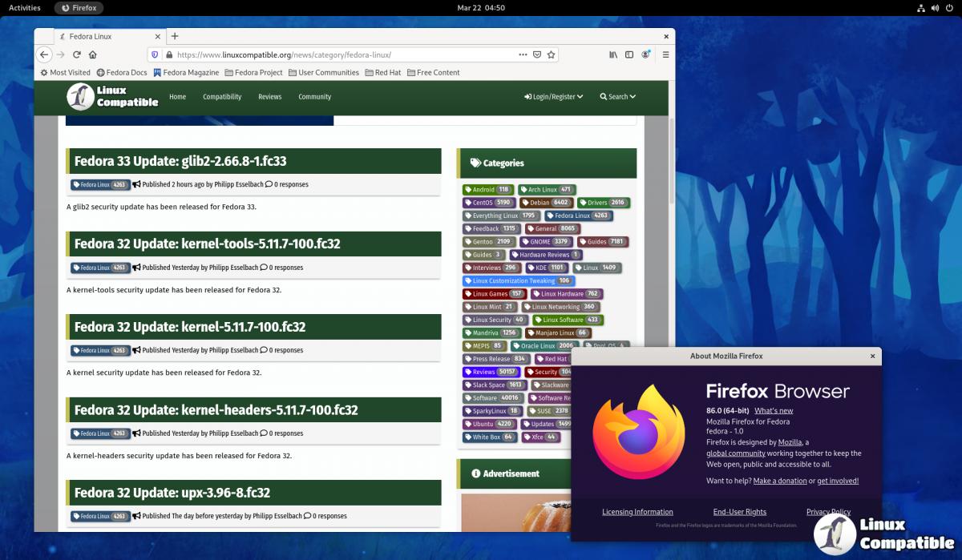The height and width of the screenshot is (560, 962).
Task: Click the Firefox reload page icon
Action: 77,54
